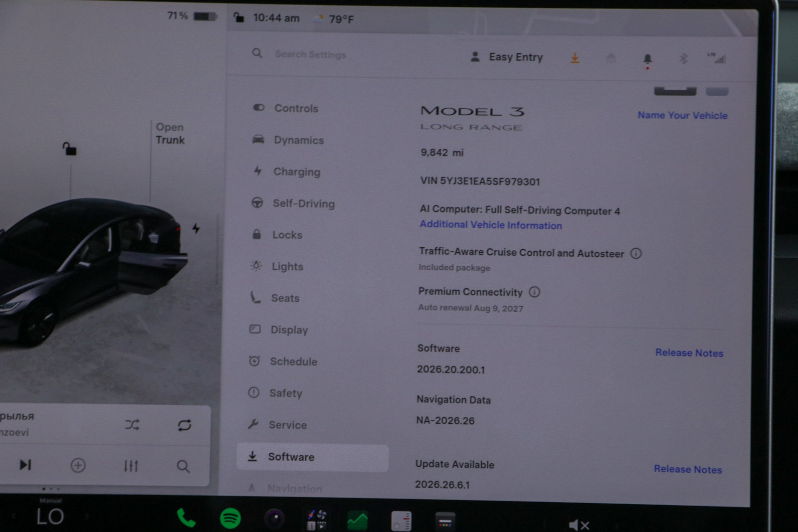The height and width of the screenshot is (532, 798).
Task: Open the Seats settings menu
Action: pyautogui.click(x=275, y=298)
